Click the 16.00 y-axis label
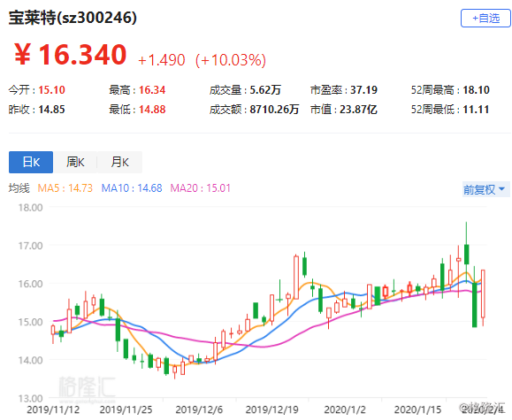Viewport: 512px width, 420px height. click(x=31, y=284)
